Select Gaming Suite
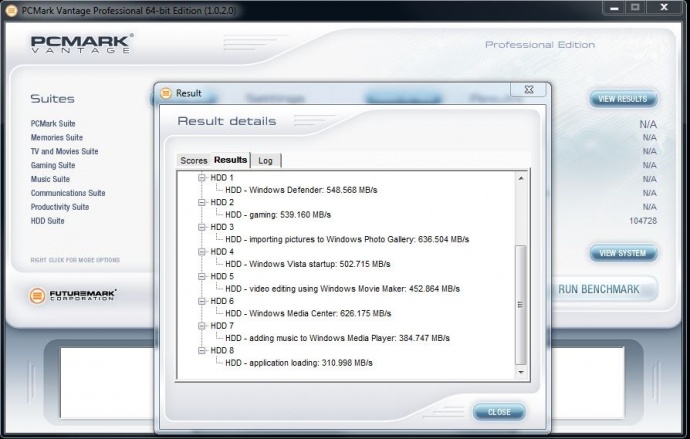 pos(53,165)
